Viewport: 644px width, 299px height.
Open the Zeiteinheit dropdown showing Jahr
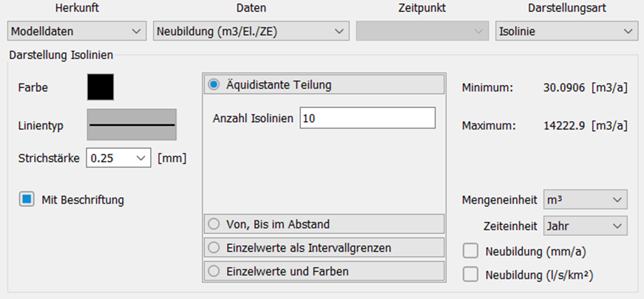coord(586,226)
